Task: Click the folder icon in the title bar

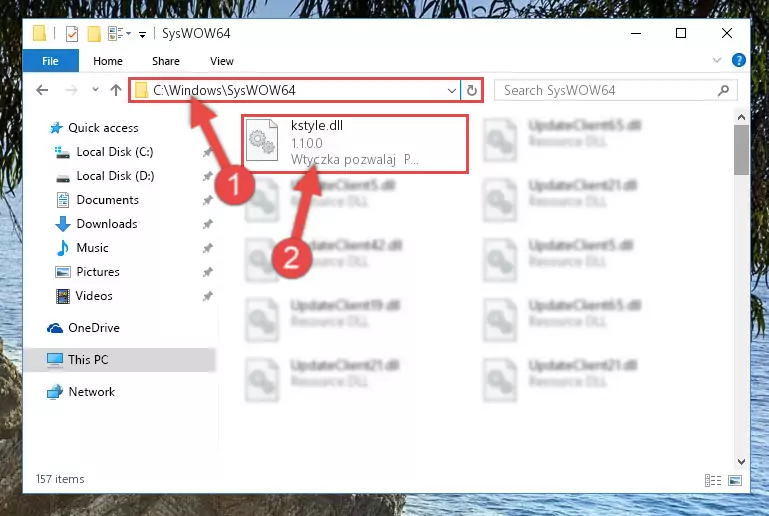Action: tap(39, 33)
